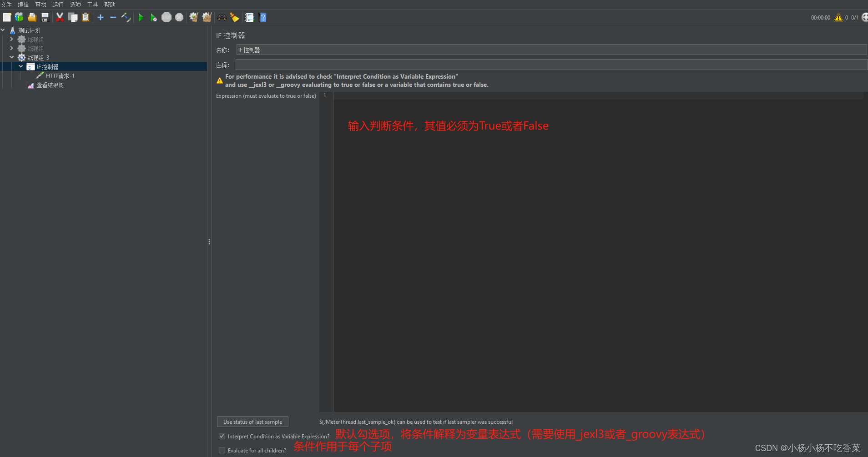Open the 编辑 menu
Image resolution: width=868 pixels, height=457 pixels.
24,5
